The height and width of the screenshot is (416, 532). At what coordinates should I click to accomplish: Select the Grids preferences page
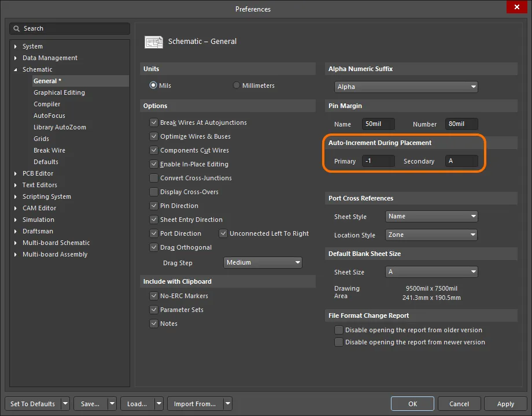pyautogui.click(x=42, y=139)
